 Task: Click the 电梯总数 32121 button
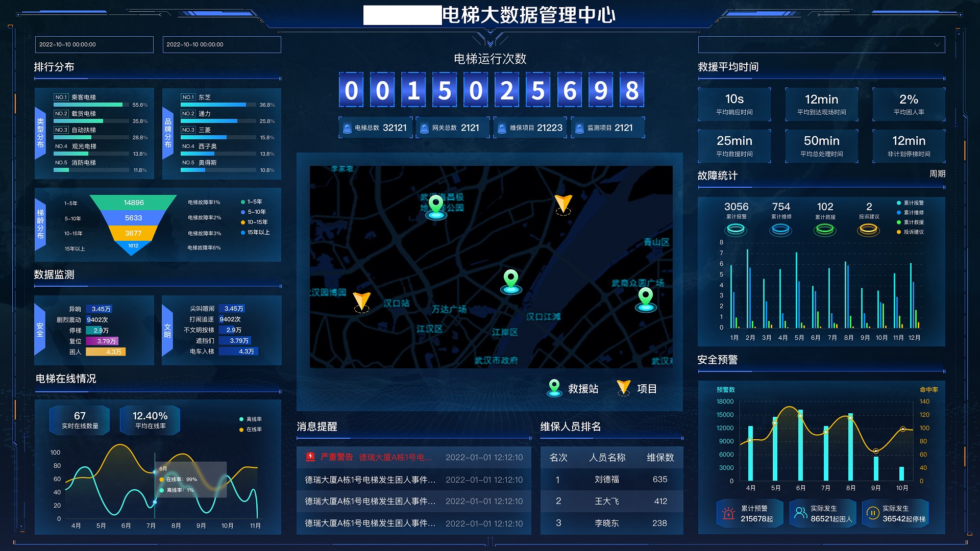click(376, 128)
